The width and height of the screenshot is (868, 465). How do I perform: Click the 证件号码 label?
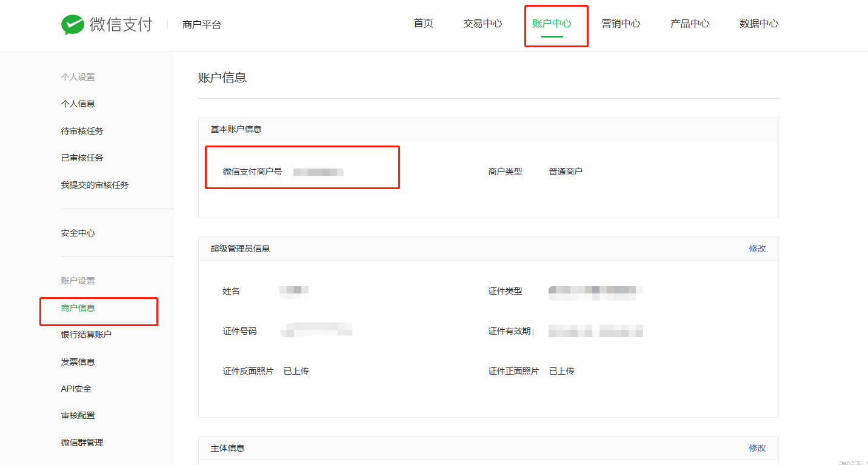coord(239,331)
